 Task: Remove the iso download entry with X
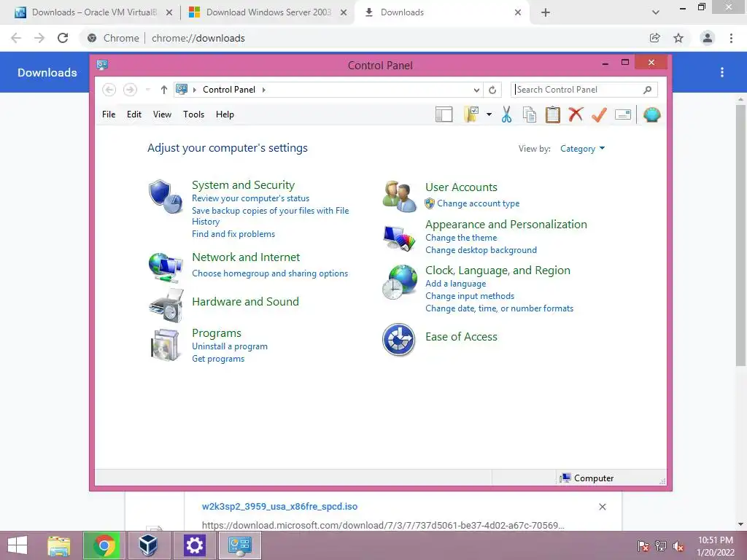pos(602,507)
